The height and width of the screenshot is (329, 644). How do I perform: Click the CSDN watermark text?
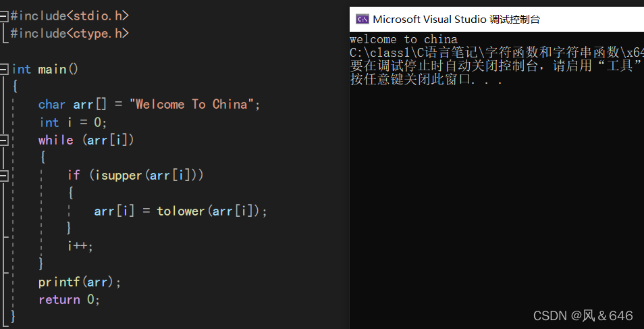(x=583, y=315)
